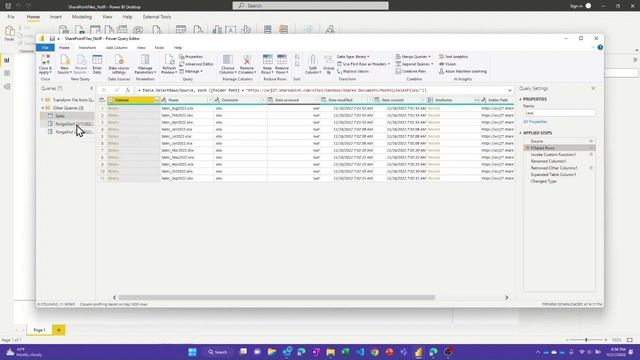Open the Append Queries dropdown
Viewport: 640px width, 360px height.
[x=414, y=64]
